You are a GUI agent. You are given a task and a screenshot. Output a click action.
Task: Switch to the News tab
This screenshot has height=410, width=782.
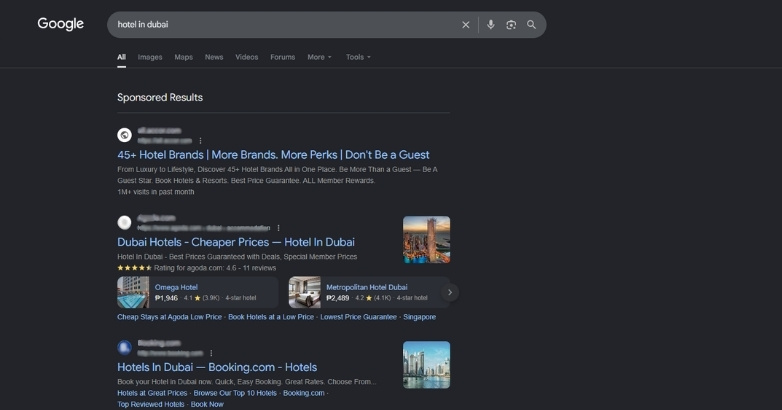click(214, 57)
